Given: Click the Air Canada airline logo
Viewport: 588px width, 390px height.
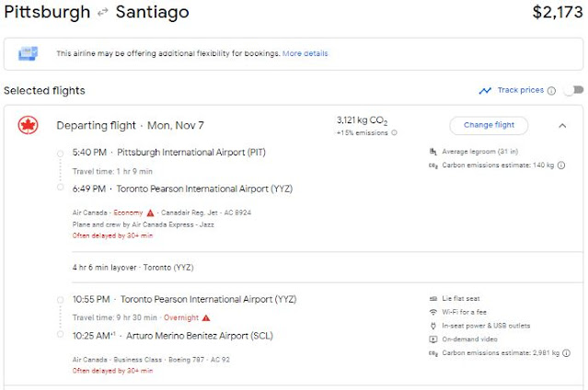Looking at the screenshot, I should (x=28, y=126).
